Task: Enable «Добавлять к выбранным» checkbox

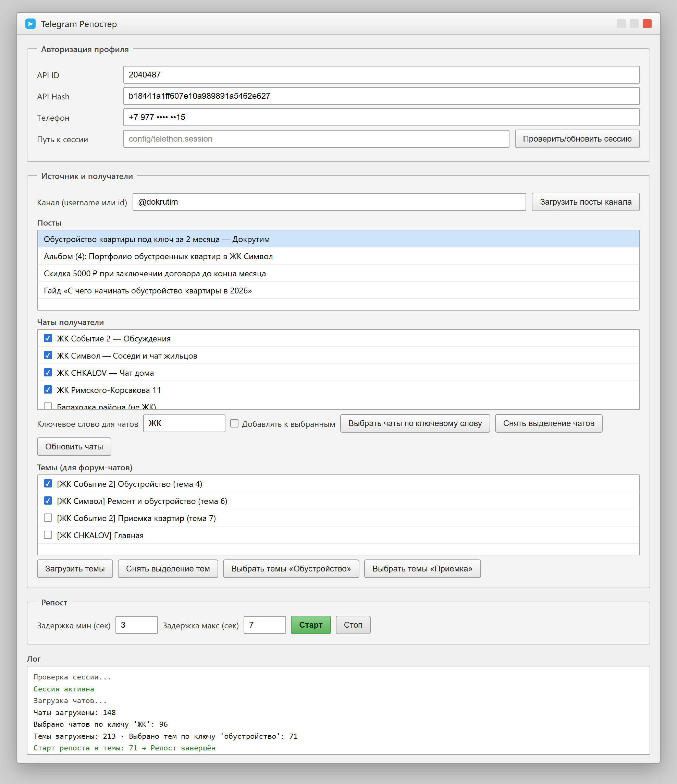Action: pos(234,423)
